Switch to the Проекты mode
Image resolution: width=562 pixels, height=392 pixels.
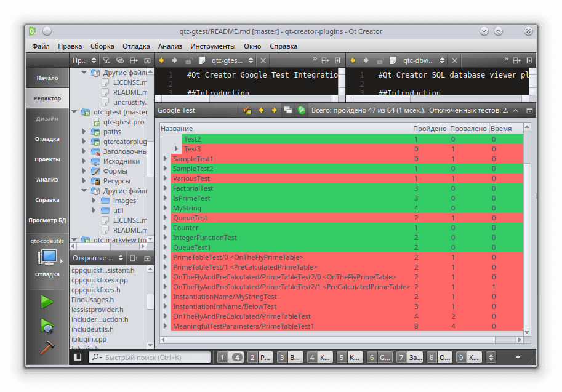coord(47,159)
